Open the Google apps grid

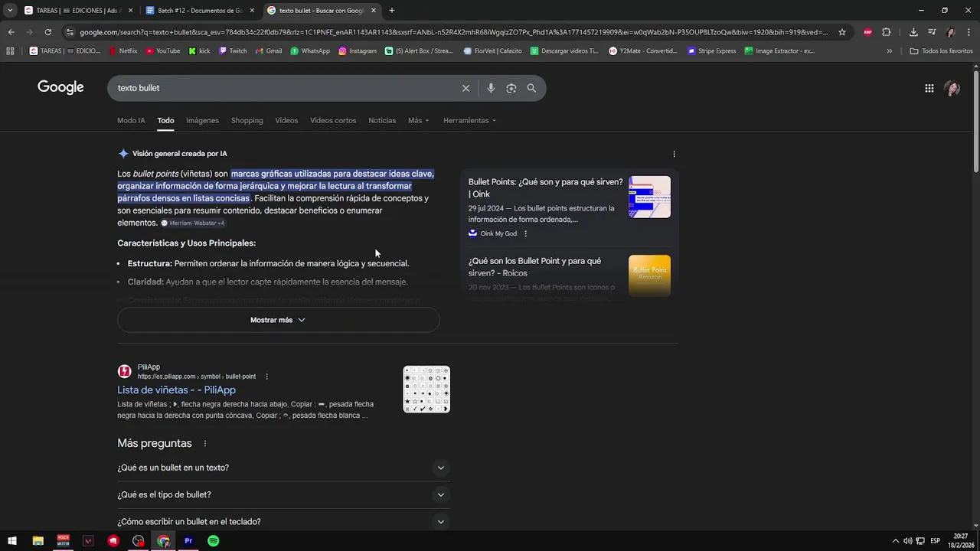tap(929, 88)
